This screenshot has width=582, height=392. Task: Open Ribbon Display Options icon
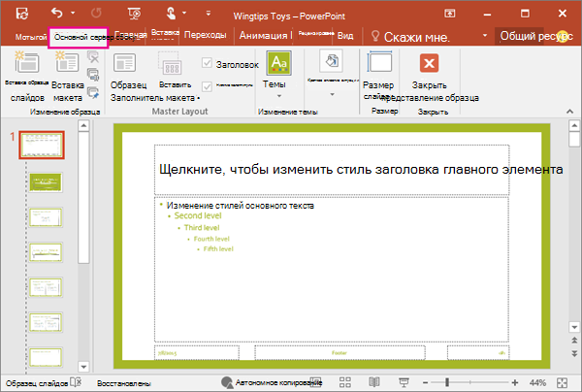coord(450,14)
